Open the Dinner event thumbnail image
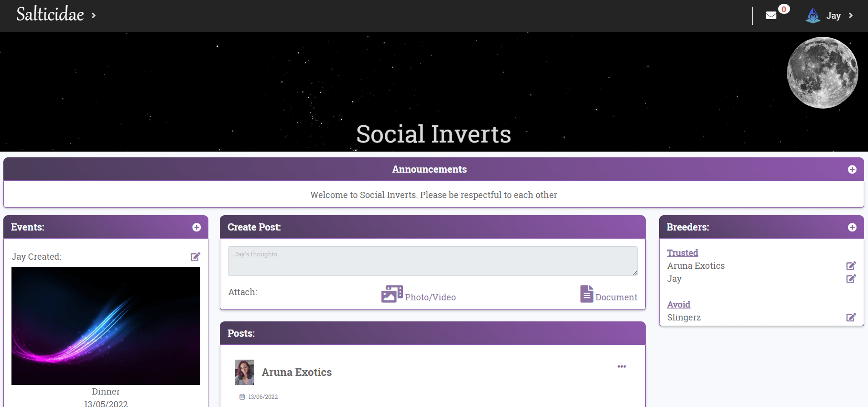The height and width of the screenshot is (407, 868). [x=106, y=326]
